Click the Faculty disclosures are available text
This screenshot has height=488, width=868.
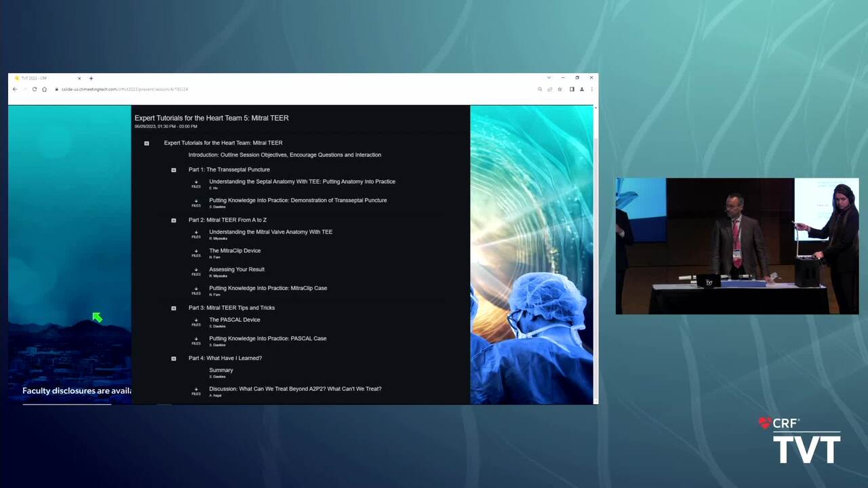pos(77,390)
